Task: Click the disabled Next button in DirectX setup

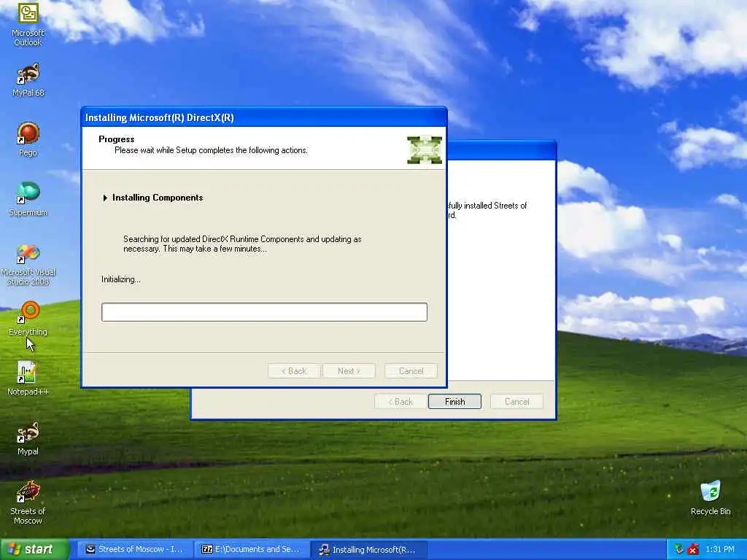Action: [x=349, y=371]
